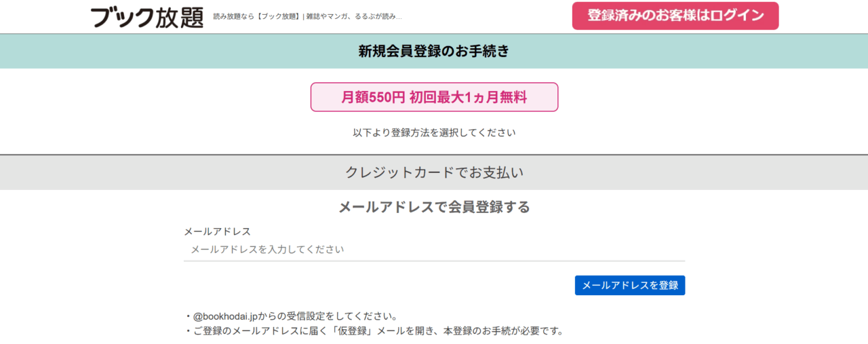The image size is (868, 344).
Task: Click the 雑誌やマンガ、るるぶが読み… tagline portion
Action: 355,16
